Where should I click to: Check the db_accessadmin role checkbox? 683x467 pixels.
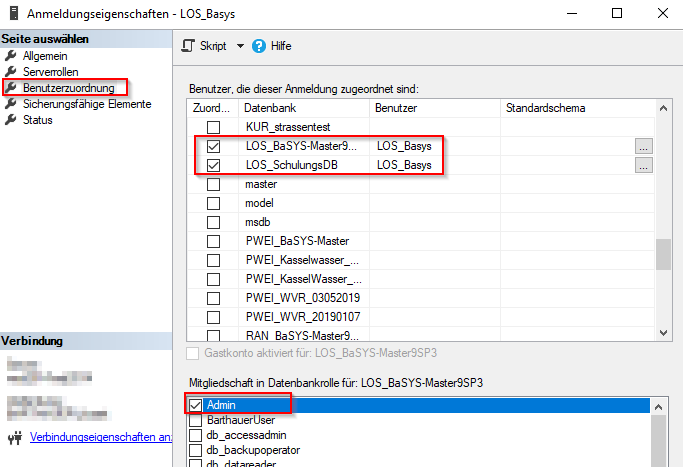[195, 435]
